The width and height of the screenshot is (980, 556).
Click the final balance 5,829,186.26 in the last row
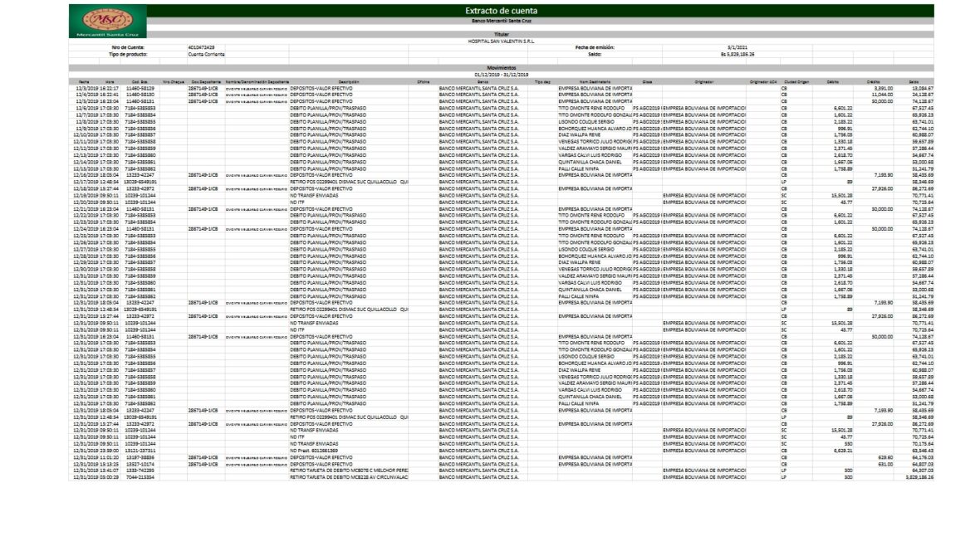919,477
